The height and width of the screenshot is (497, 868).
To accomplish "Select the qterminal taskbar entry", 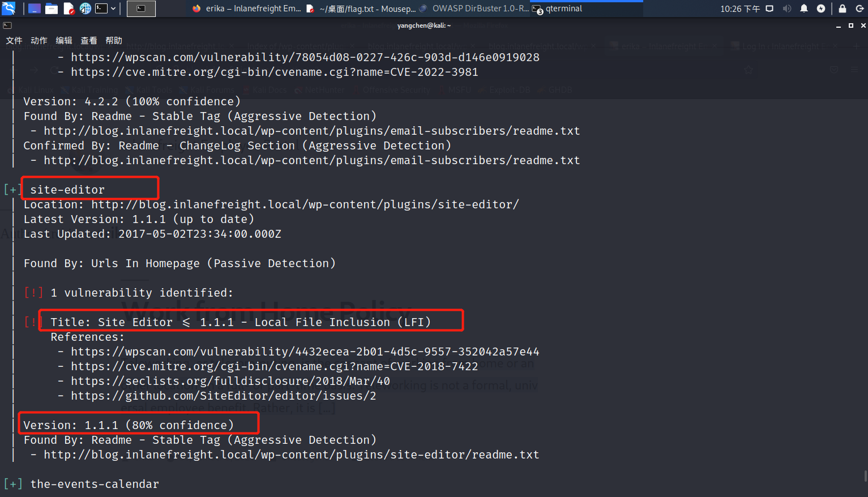I will pos(586,8).
